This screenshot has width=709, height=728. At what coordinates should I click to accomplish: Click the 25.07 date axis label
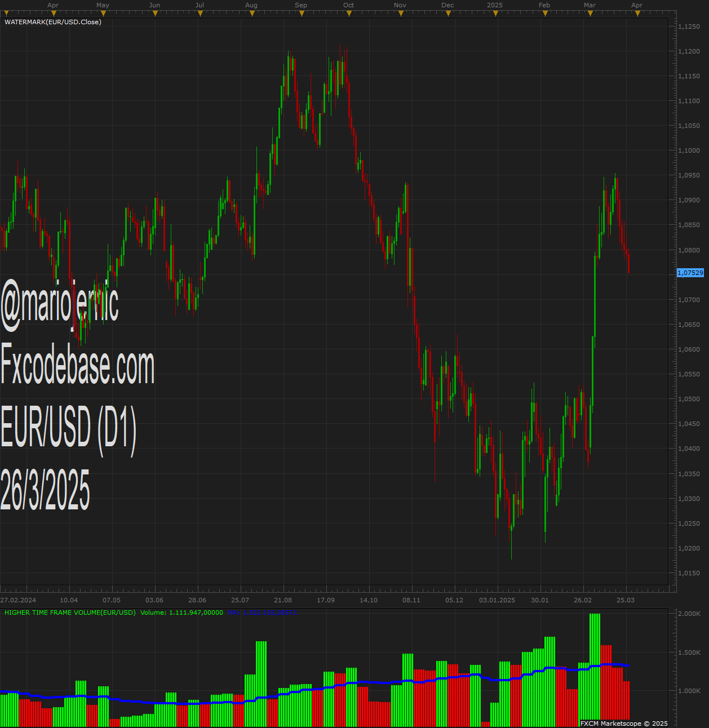(240, 600)
